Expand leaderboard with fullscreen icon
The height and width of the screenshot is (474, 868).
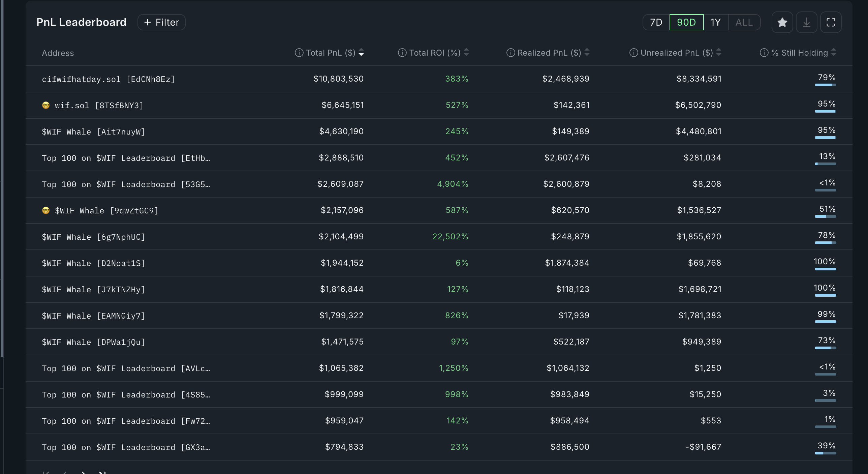[x=831, y=22]
